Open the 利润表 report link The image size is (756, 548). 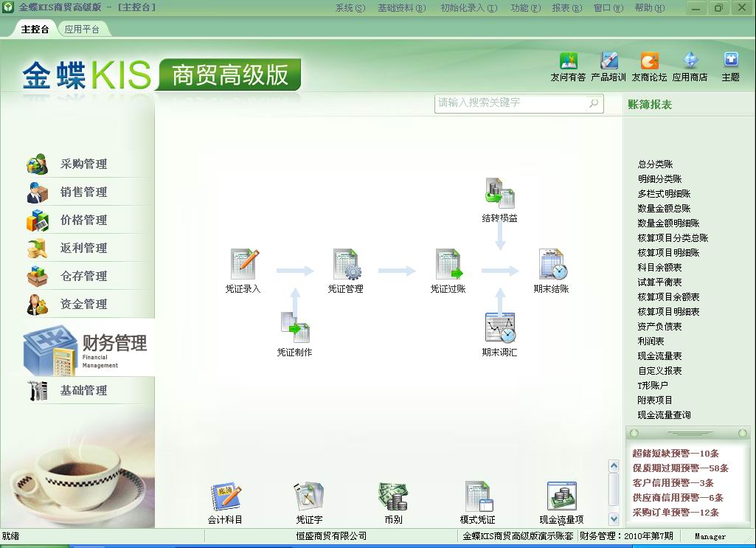(x=651, y=341)
